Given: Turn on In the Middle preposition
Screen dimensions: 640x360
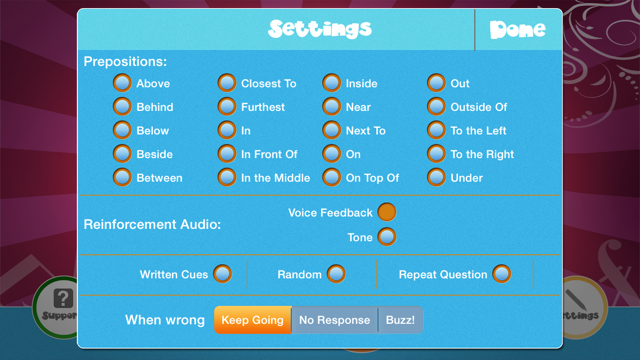Looking at the screenshot, I should pos(227,178).
